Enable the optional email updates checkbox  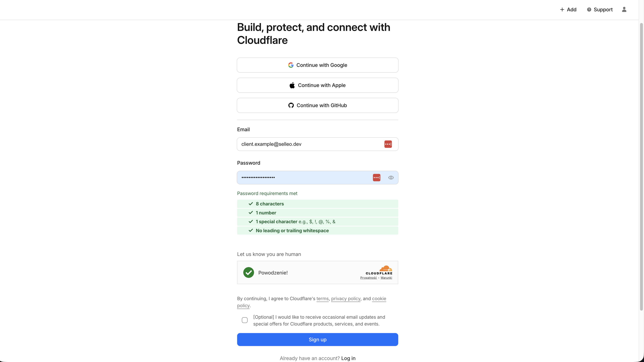point(245,320)
